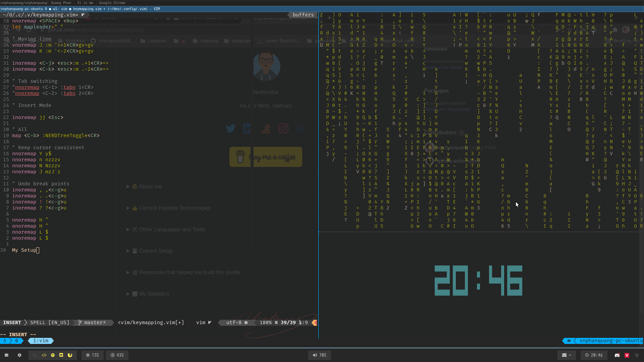Image resolution: width=644 pixels, height=362 pixels.
Task: Click the utf-8 encoding statusline segment
Action: click(237, 322)
